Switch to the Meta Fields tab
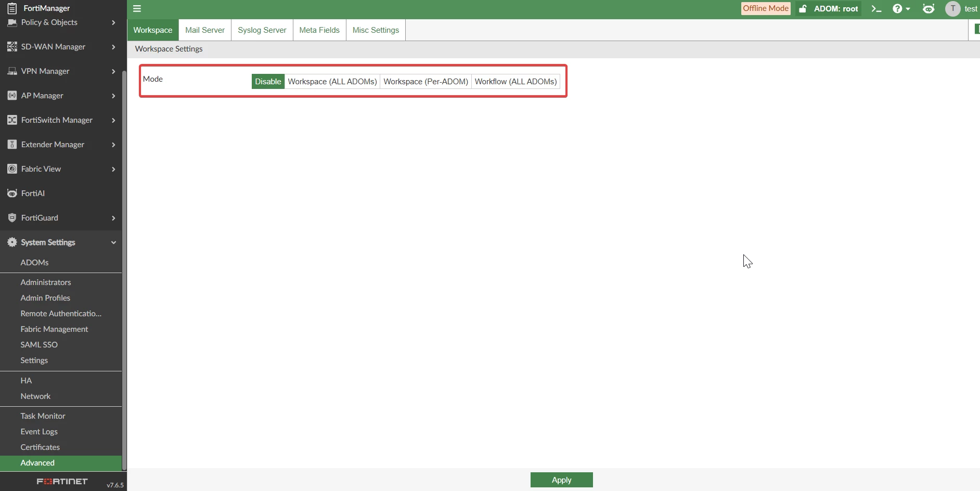 (319, 30)
